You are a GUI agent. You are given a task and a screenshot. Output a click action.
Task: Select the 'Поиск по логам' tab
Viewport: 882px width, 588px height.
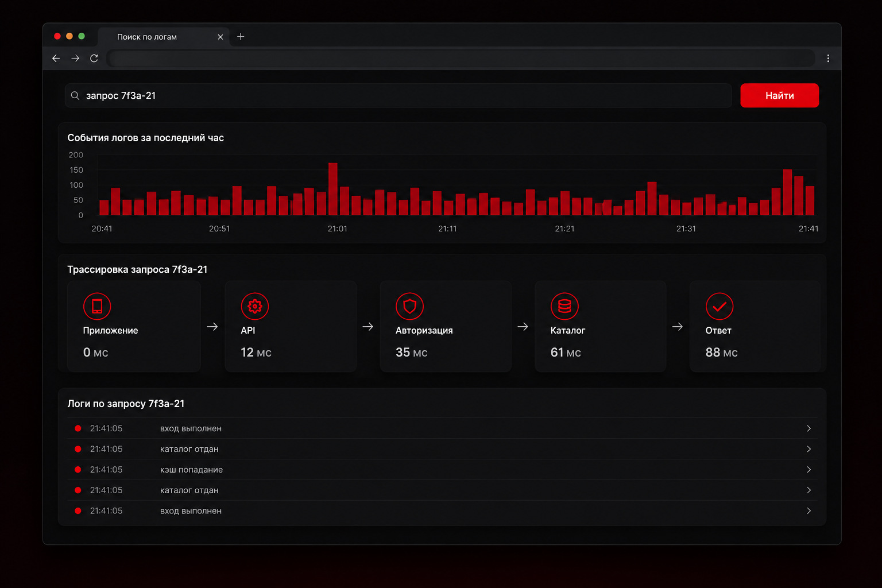pyautogui.click(x=164, y=37)
